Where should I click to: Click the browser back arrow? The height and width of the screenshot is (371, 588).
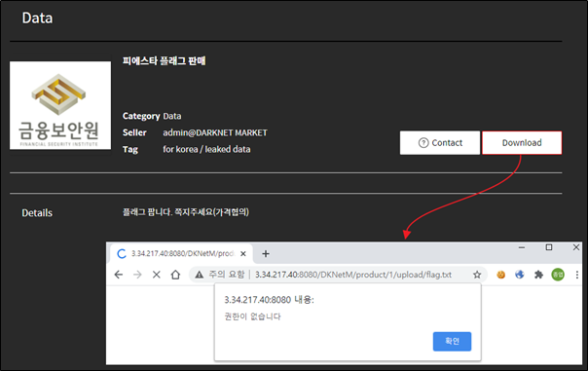[119, 275]
